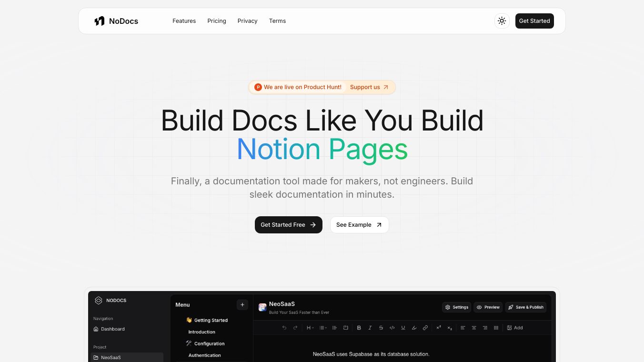Select the Getting Started menu section
The image size is (644, 362).
[207, 320]
